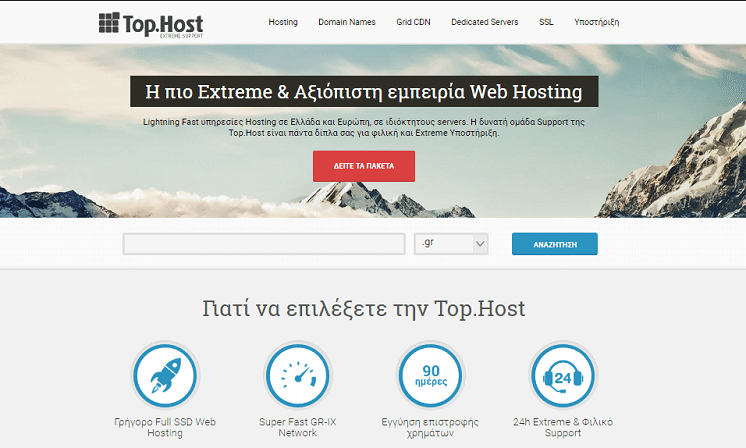
Task: Open the Hosting menu
Action: pyautogui.click(x=283, y=22)
